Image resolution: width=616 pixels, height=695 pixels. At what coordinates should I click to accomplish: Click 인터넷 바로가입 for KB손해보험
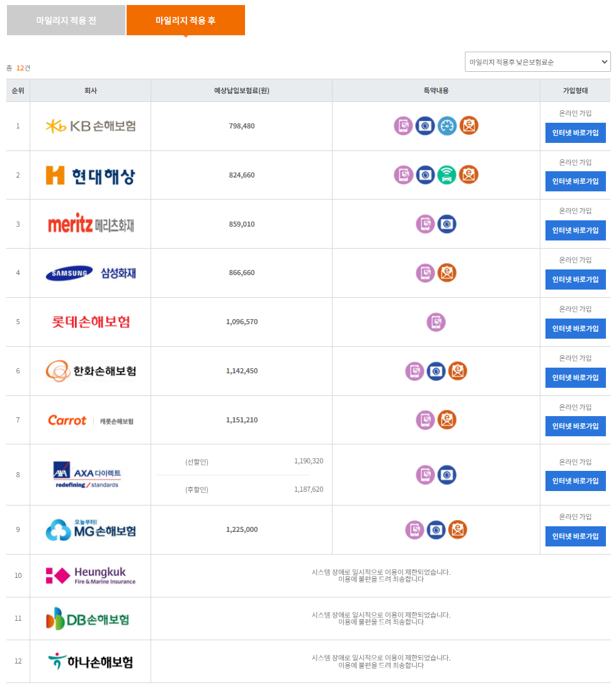[575, 133]
